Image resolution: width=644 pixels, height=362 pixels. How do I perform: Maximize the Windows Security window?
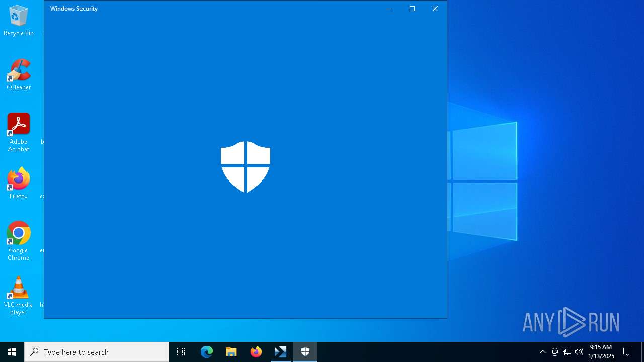412,9
